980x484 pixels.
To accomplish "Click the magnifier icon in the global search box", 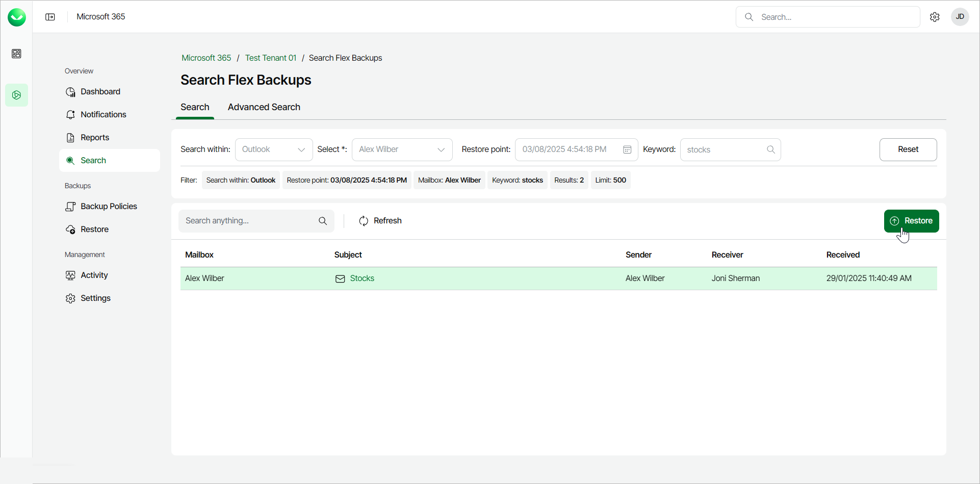I will (749, 17).
